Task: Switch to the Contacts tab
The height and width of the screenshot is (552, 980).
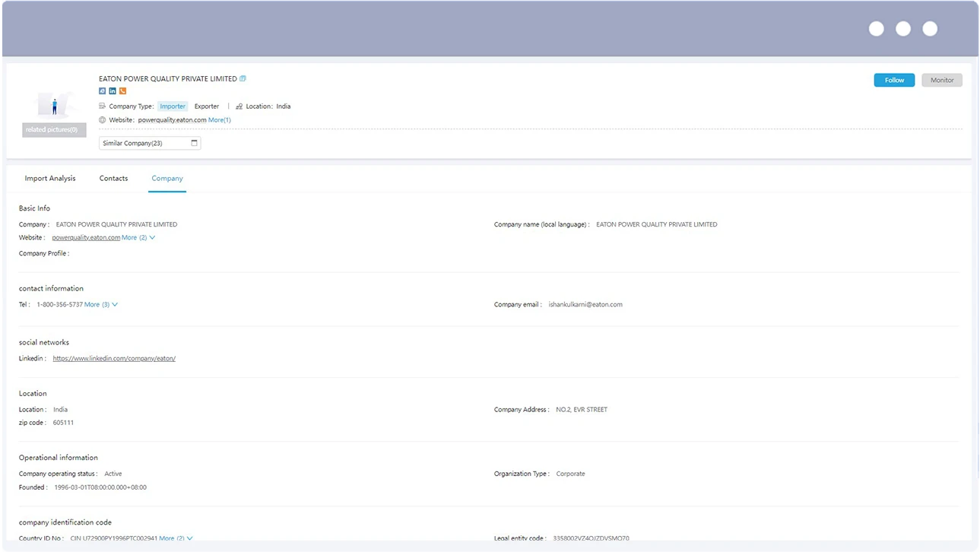Action: tap(113, 178)
